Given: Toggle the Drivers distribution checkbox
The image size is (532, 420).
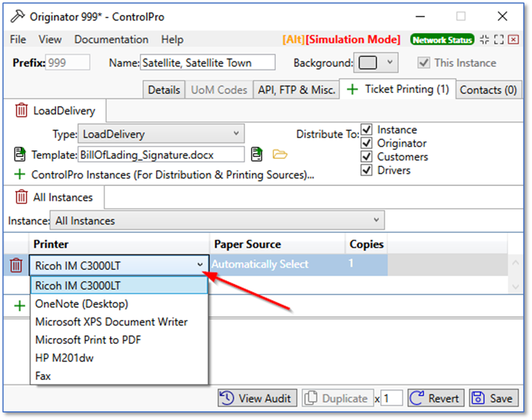Looking at the screenshot, I should point(366,170).
